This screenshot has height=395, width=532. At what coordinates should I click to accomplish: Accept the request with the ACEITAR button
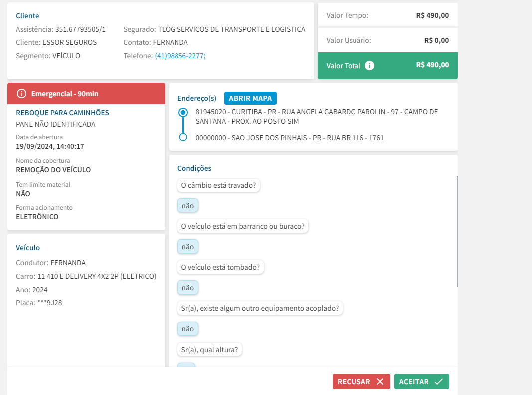pos(421,382)
